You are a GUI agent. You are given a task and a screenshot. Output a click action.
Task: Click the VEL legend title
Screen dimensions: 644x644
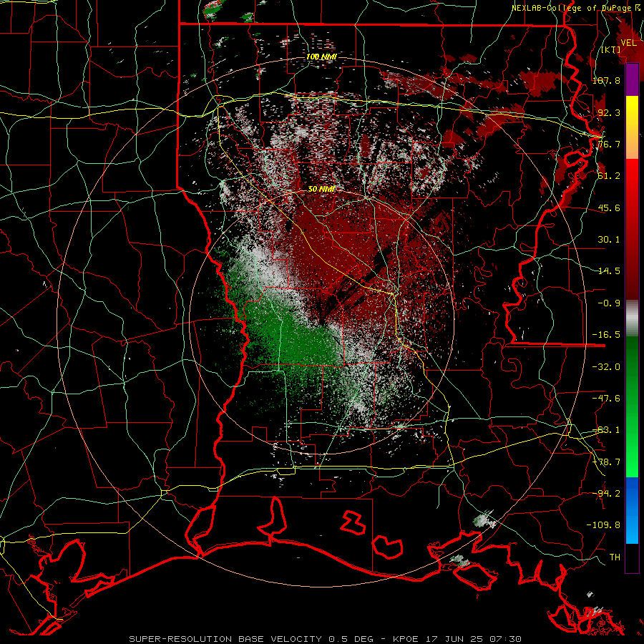[628, 43]
